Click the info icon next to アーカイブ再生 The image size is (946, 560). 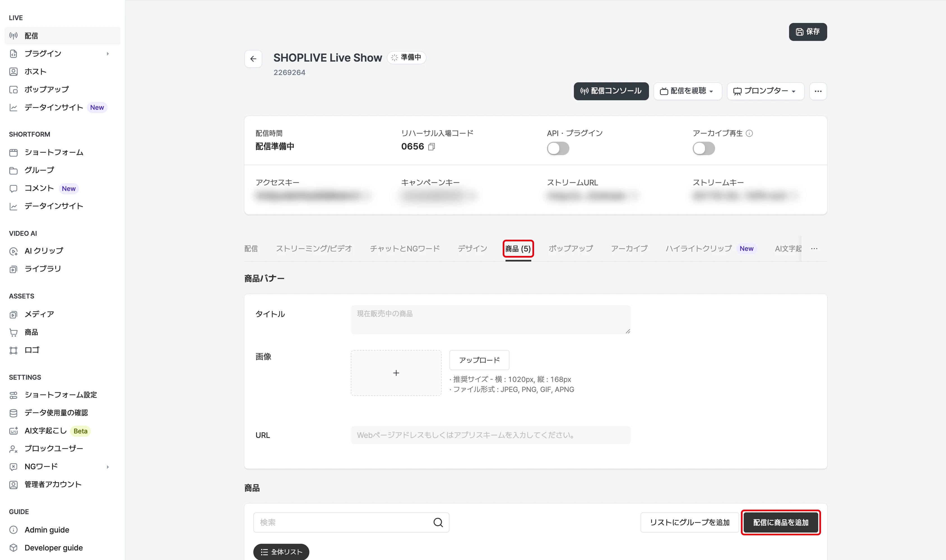click(749, 133)
